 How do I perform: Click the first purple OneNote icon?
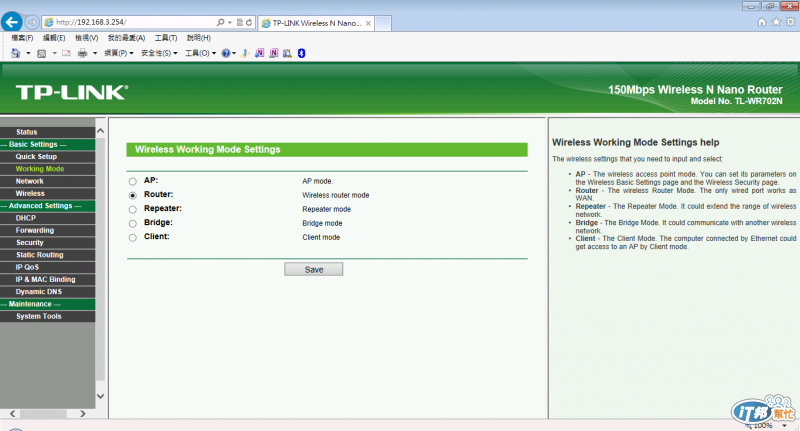(x=260, y=53)
